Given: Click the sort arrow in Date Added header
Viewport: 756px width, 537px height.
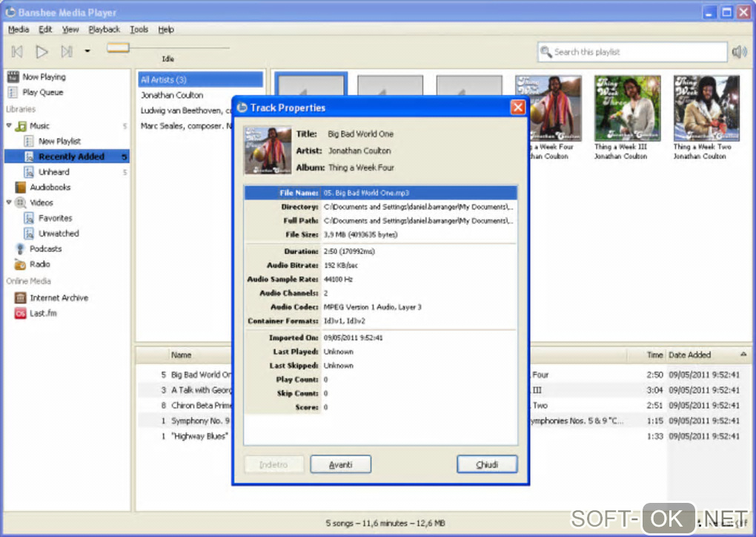Looking at the screenshot, I should point(743,354).
